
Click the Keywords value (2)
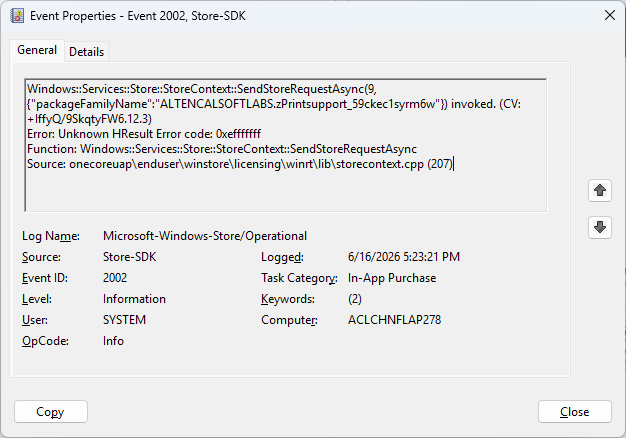coord(355,299)
